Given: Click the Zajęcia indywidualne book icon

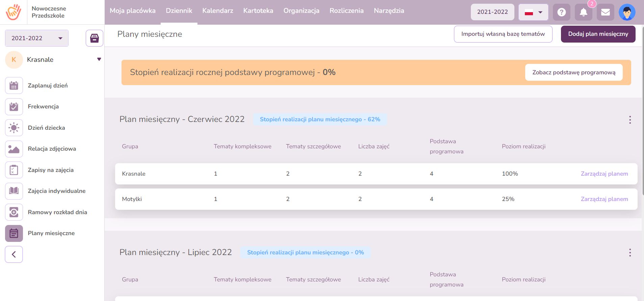Looking at the screenshot, I should (x=14, y=191).
